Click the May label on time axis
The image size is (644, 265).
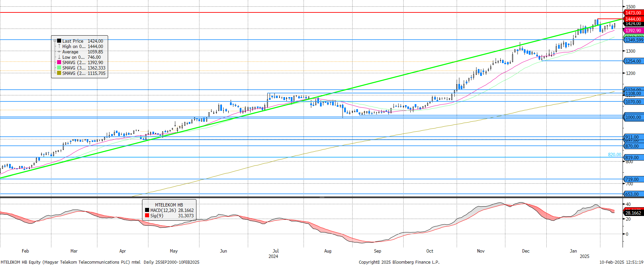[x=174, y=251]
